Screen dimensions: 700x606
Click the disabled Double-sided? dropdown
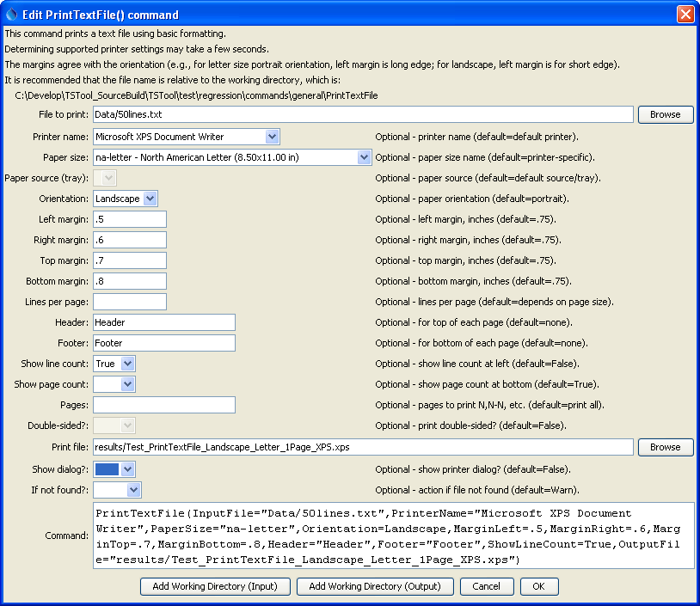(x=114, y=425)
